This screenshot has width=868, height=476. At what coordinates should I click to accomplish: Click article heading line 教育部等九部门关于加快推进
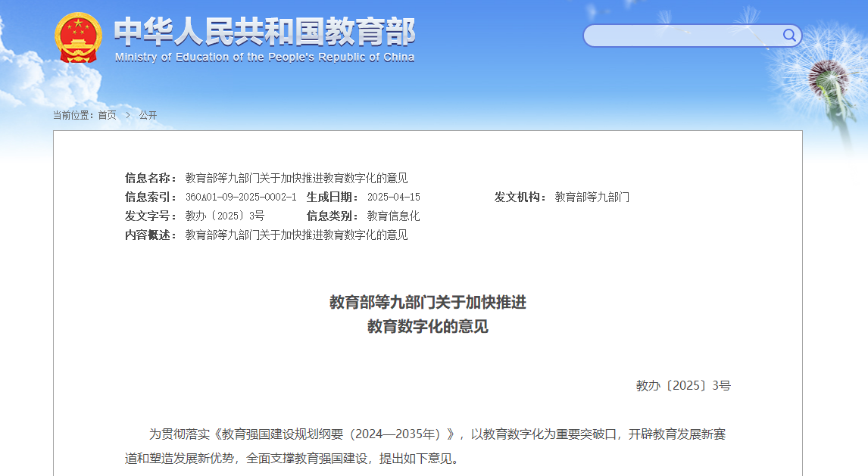428,303
